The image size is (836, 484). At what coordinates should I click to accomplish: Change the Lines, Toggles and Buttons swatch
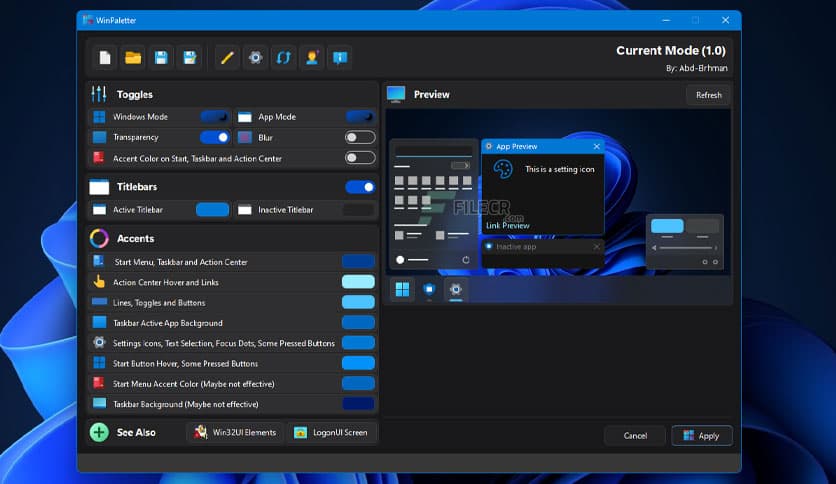coord(358,302)
